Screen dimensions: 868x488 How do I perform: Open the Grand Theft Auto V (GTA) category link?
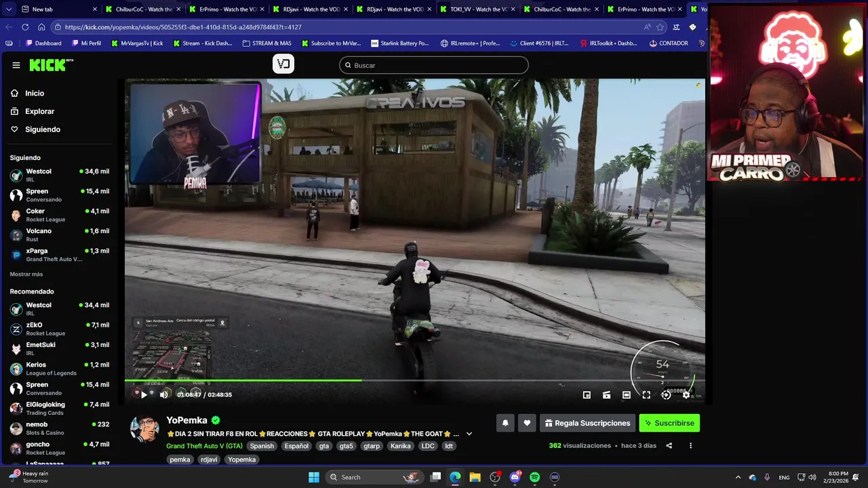point(204,446)
